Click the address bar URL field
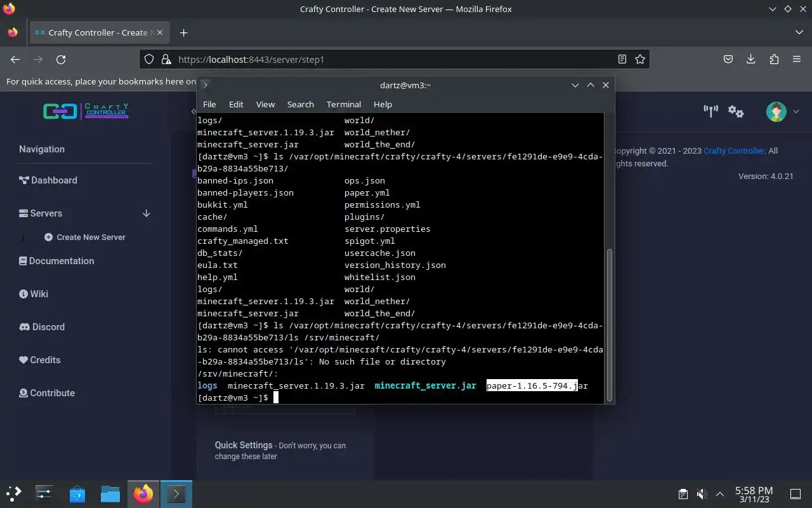 393,59
